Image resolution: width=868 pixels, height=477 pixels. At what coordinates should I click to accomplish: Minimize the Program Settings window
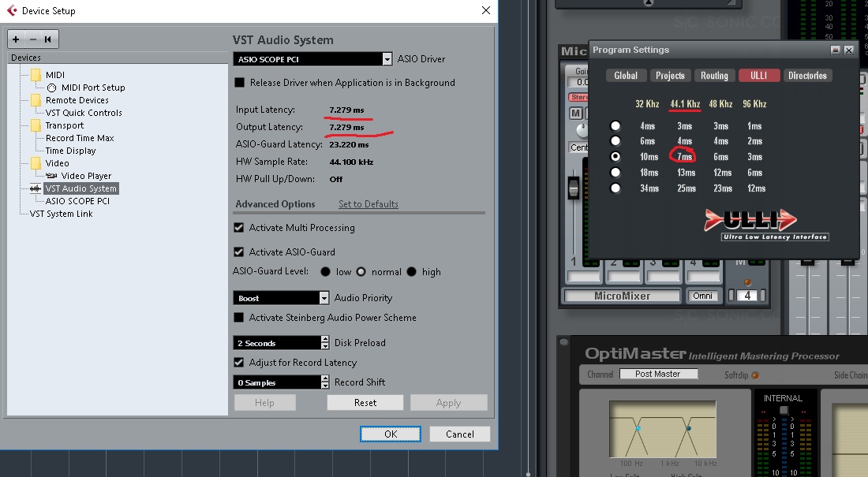click(836, 50)
